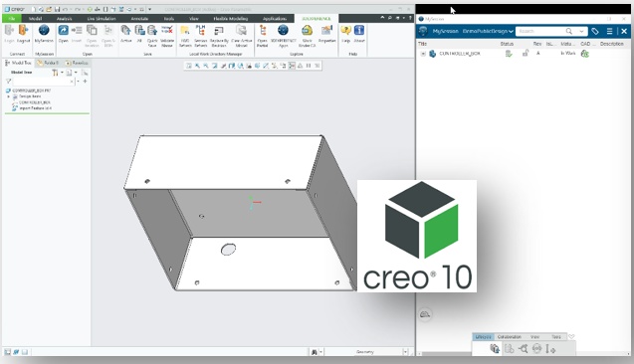Click the New file icon in quick access toolbar

[x=33, y=9]
